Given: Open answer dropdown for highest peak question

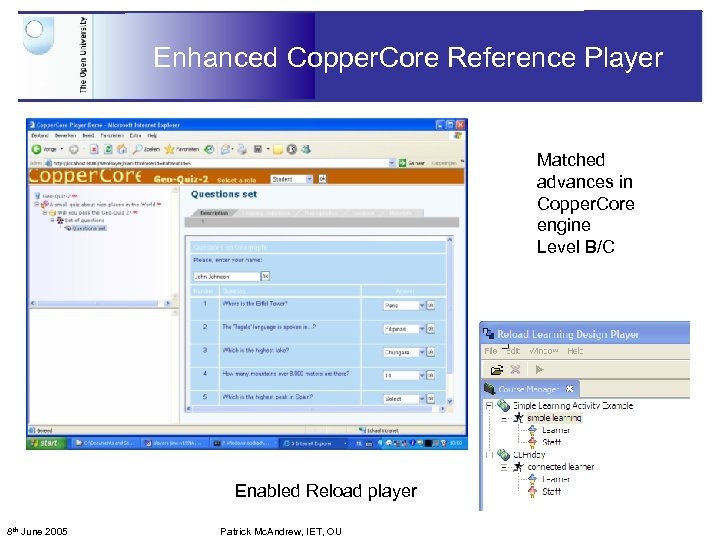Looking at the screenshot, I should (422, 399).
